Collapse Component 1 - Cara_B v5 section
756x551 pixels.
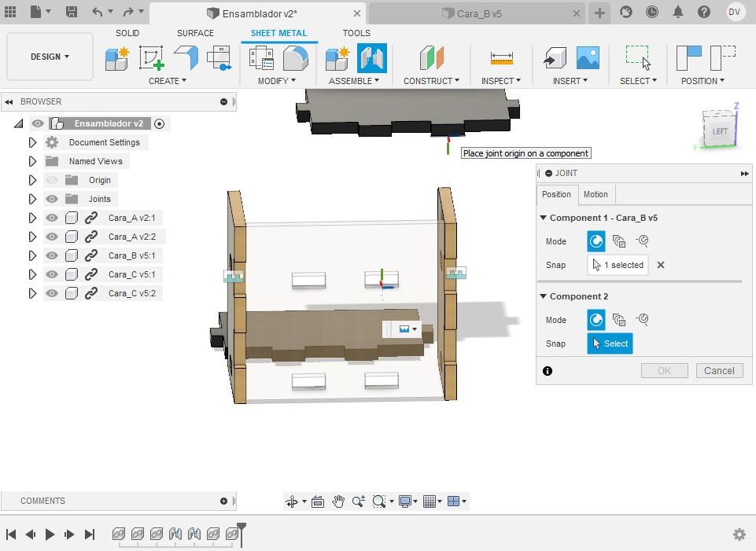(x=544, y=218)
